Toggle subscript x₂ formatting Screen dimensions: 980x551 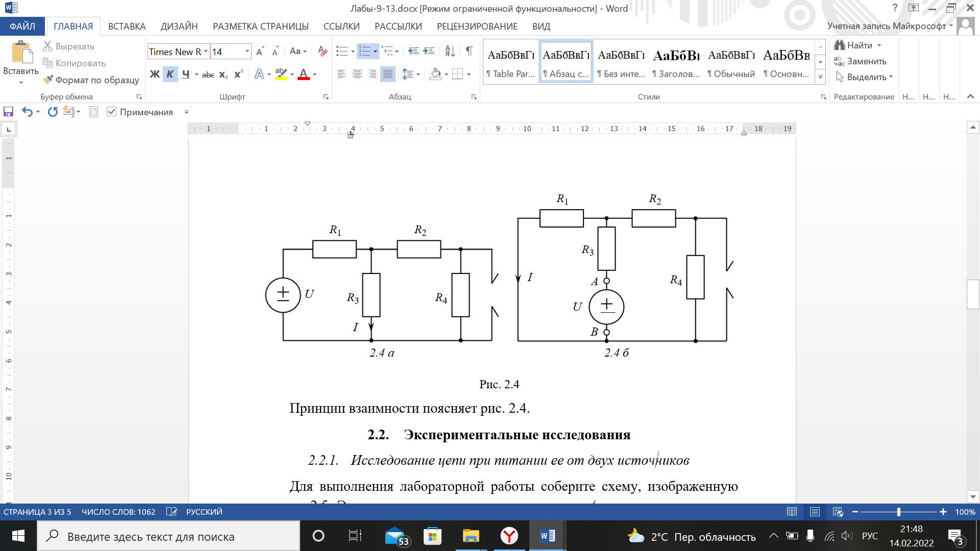click(x=223, y=74)
